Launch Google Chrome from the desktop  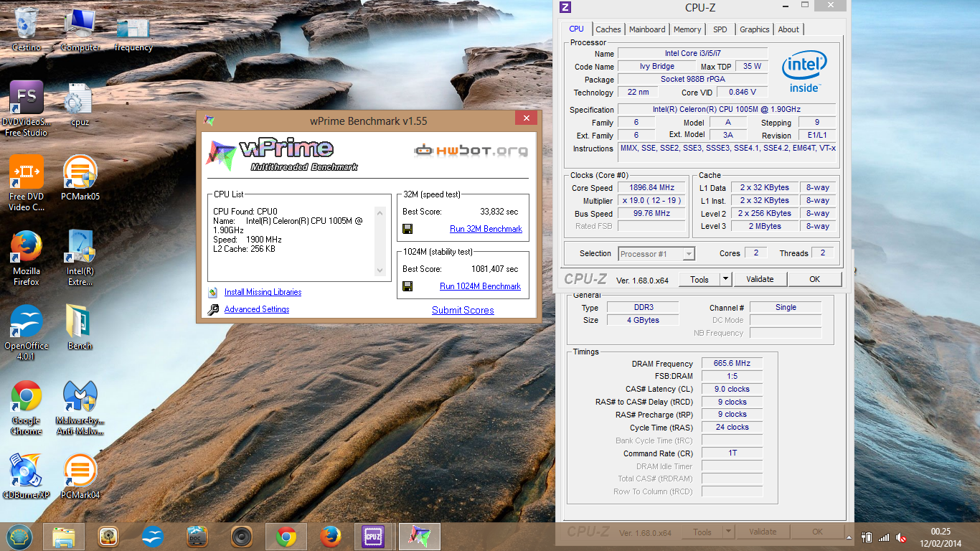pyautogui.click(x=27, y=407)
